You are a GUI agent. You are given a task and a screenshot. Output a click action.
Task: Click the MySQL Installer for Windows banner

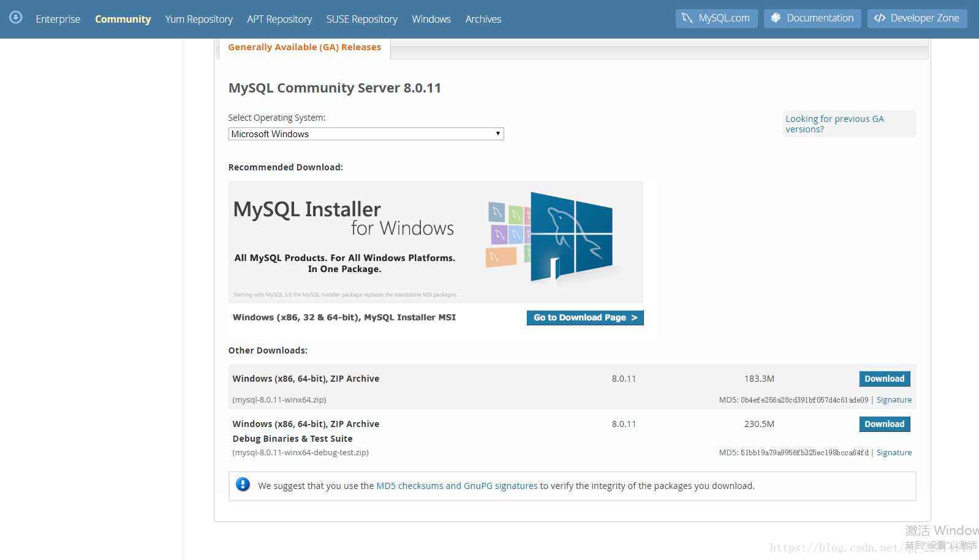click(x=436, y=241)
